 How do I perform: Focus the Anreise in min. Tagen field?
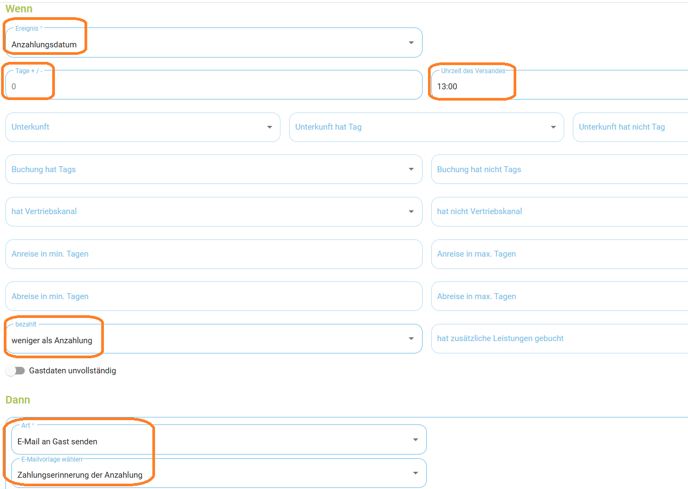click(214, 254)
